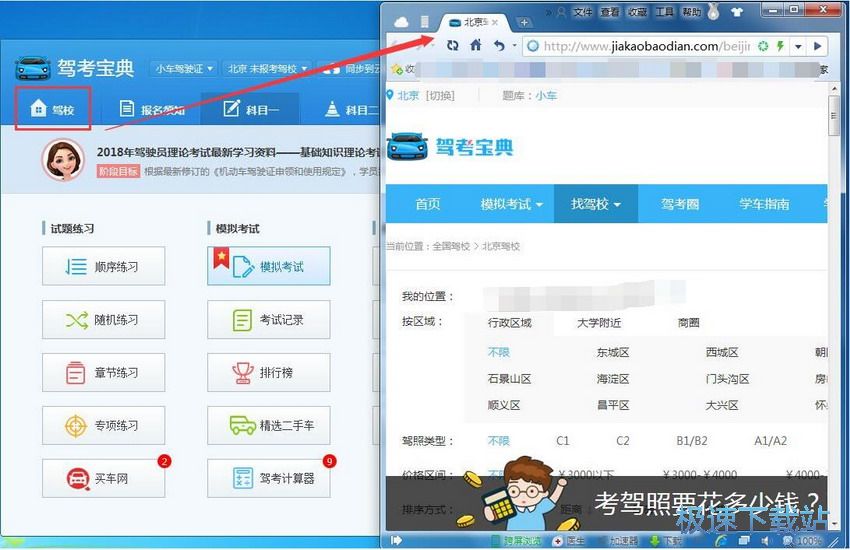Expand the 找驾校 navigation dropdown
850x550 pixels.
(x=595, y=204)
